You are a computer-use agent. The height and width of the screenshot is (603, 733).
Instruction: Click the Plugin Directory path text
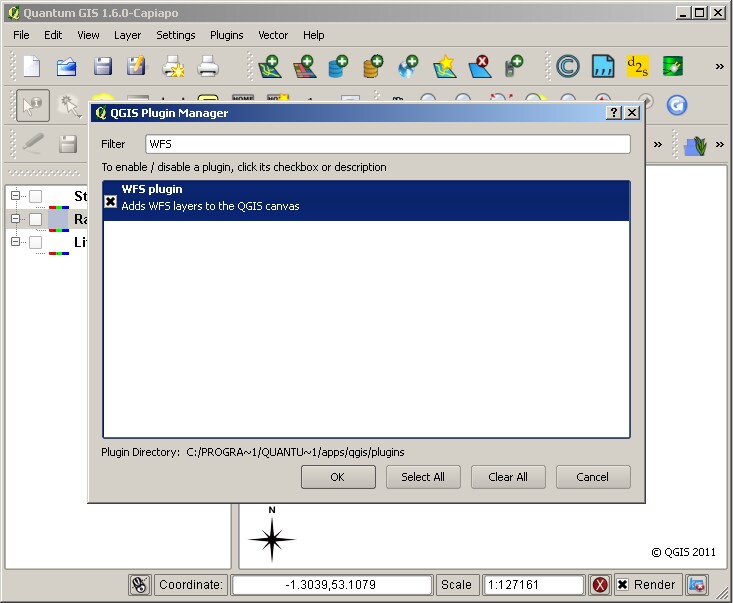(x=295, y=452)
